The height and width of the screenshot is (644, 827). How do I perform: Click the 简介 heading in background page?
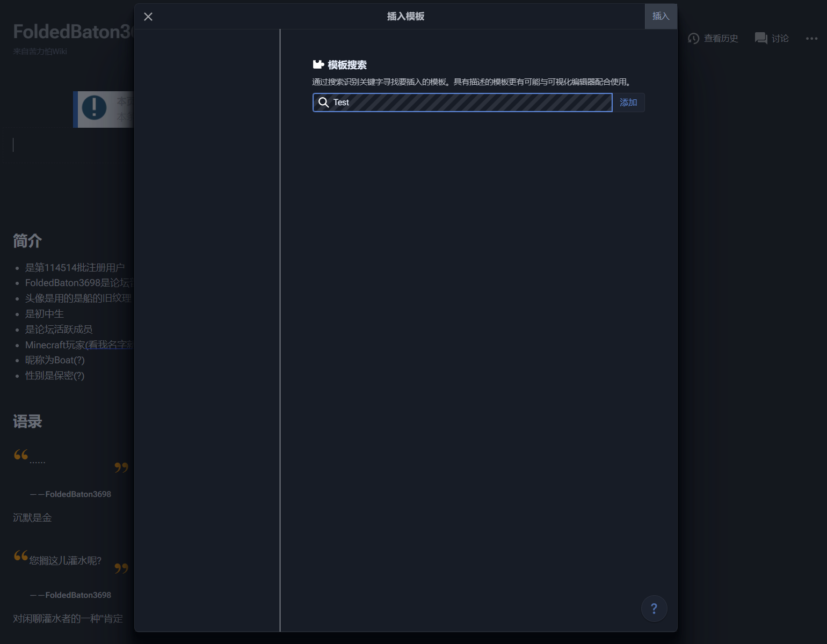pos(27,241)
